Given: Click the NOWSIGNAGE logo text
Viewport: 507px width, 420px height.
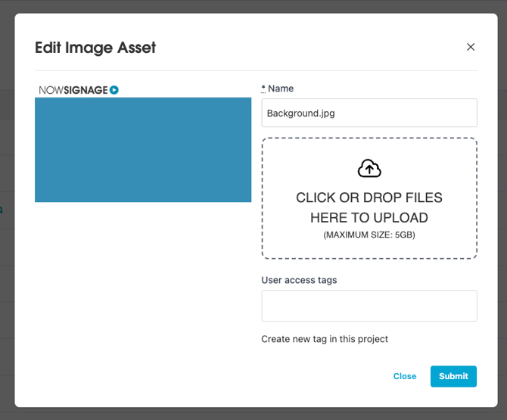Looking at the screenshot, I should pyautogui.click(x=73, y=90).
